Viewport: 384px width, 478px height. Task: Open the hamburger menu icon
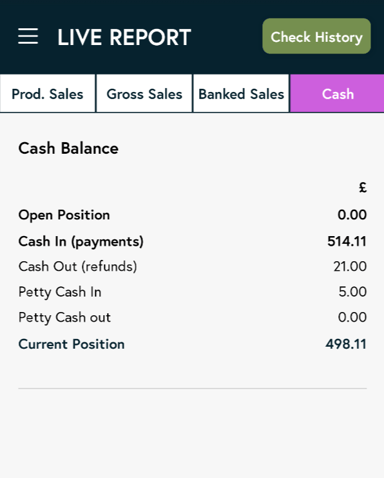coord(28,36)
